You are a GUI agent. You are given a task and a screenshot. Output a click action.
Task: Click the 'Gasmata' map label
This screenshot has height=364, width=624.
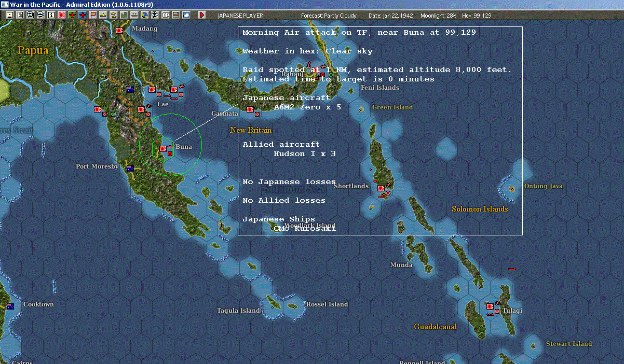[224, 114]
